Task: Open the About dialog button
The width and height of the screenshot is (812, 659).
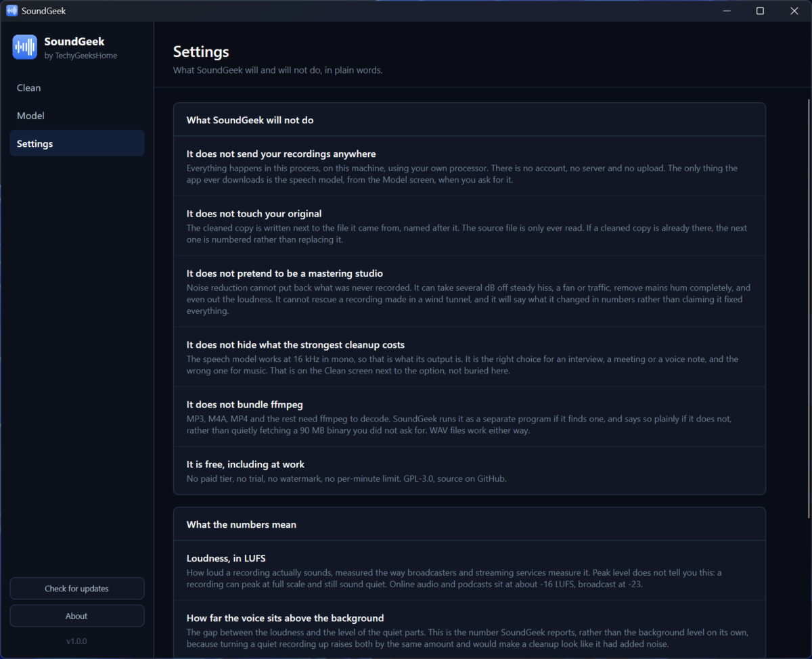Action: (77, 616)
